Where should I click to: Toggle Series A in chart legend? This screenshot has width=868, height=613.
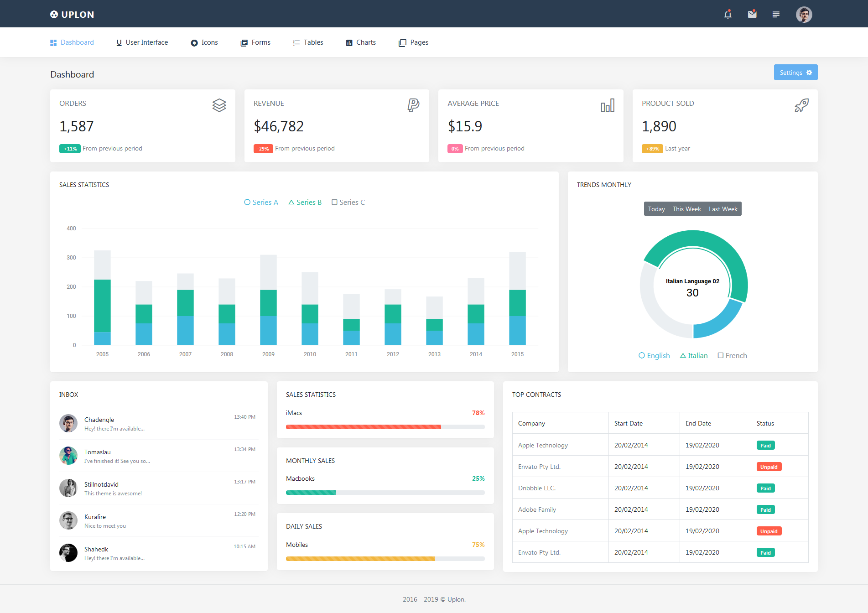coord(261,203)
